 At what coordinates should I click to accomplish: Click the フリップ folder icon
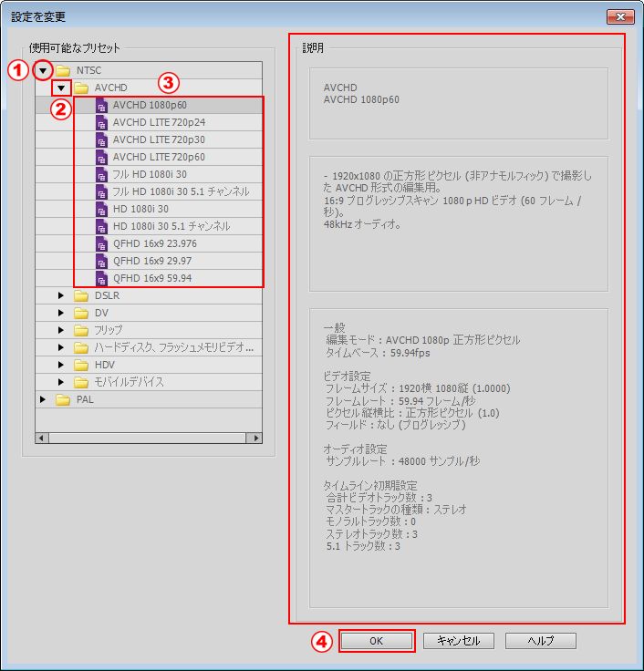coord(81,330)
